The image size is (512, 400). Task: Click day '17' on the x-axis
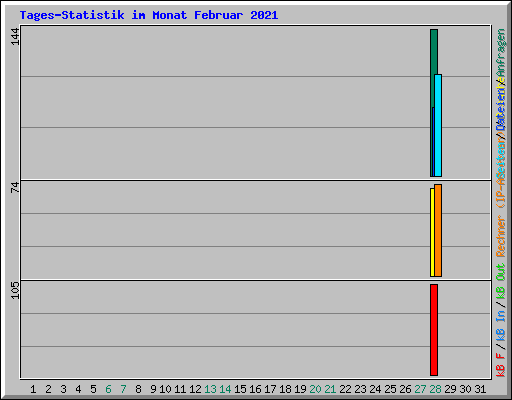(x=270, y=389)
